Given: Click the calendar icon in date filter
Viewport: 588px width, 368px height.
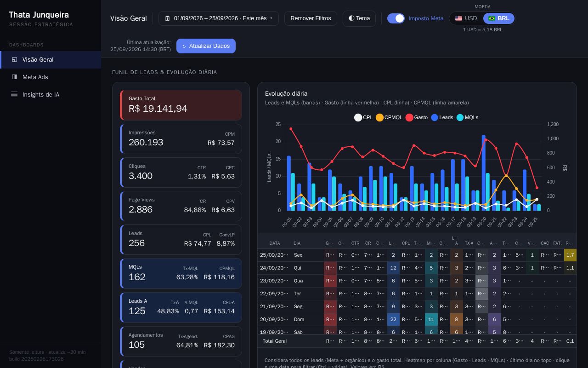Looking at the screenshot, I should tap(168, 18).
